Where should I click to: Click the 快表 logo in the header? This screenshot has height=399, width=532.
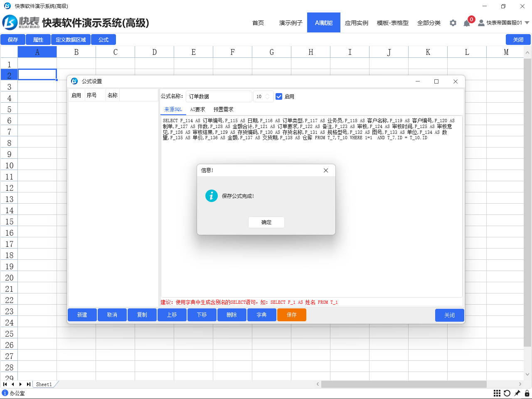[21, 22]
